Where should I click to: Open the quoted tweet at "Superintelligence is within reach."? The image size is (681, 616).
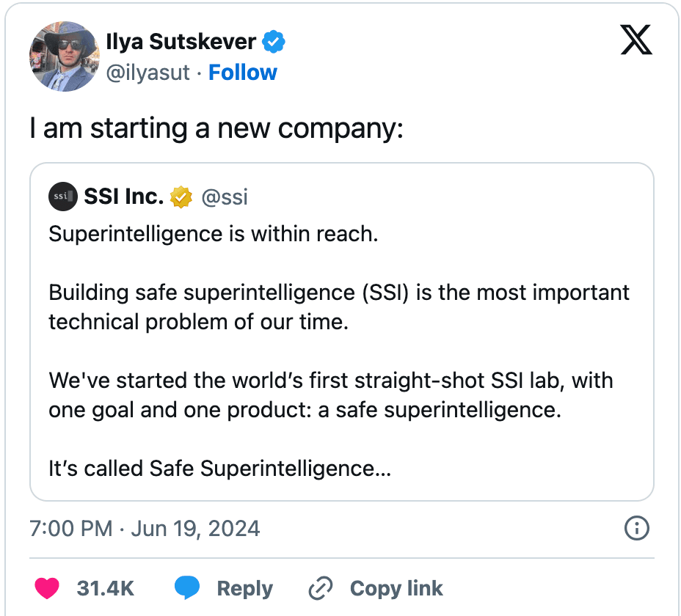pyautogui.click(x=213, y=235)
